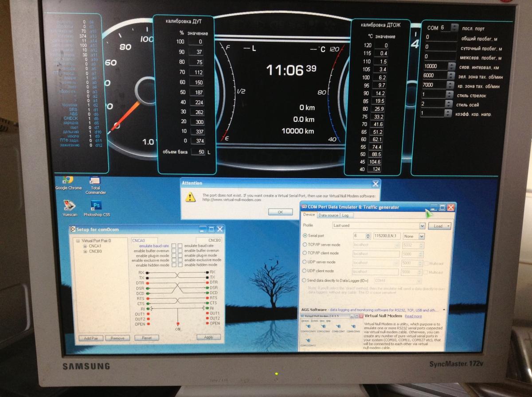Screen dimensions: 532x397
Task: Launch Vuescan from the desktop
Action: [70, 206]
